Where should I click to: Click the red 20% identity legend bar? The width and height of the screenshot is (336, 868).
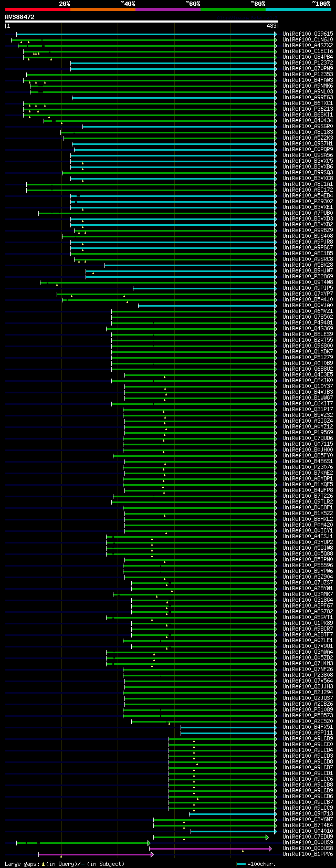(x=38, y=9)
